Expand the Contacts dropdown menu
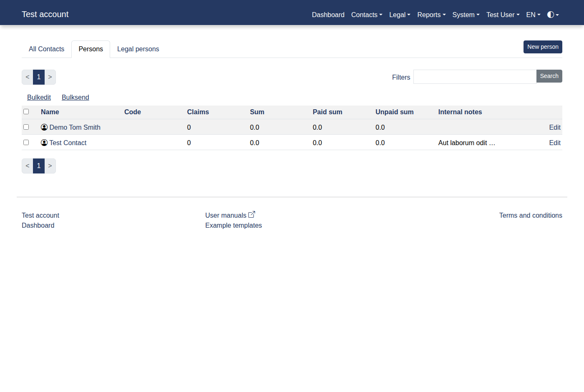The height and width of the screenshot is (392, 584). (367, 15)
